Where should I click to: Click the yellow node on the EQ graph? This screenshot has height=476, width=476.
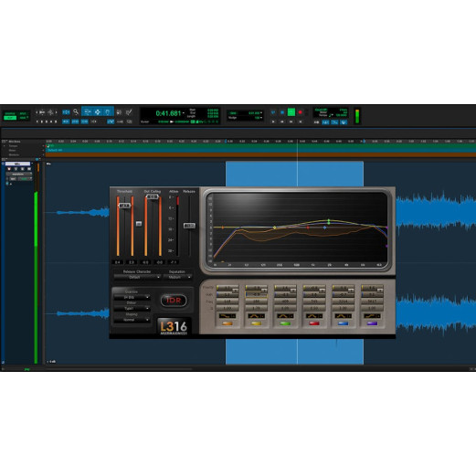click(275, 227)
